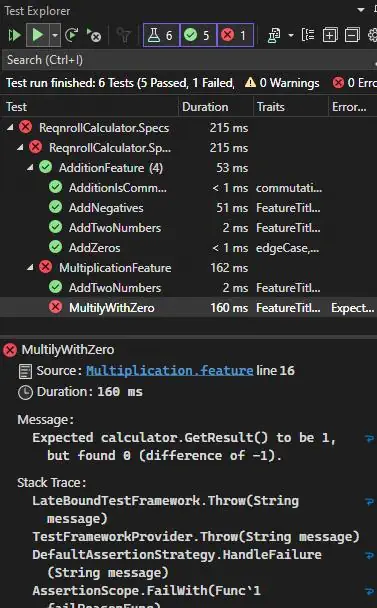377x608 pixels.
Task: Run all tests in view
Action: click(15, 35)
